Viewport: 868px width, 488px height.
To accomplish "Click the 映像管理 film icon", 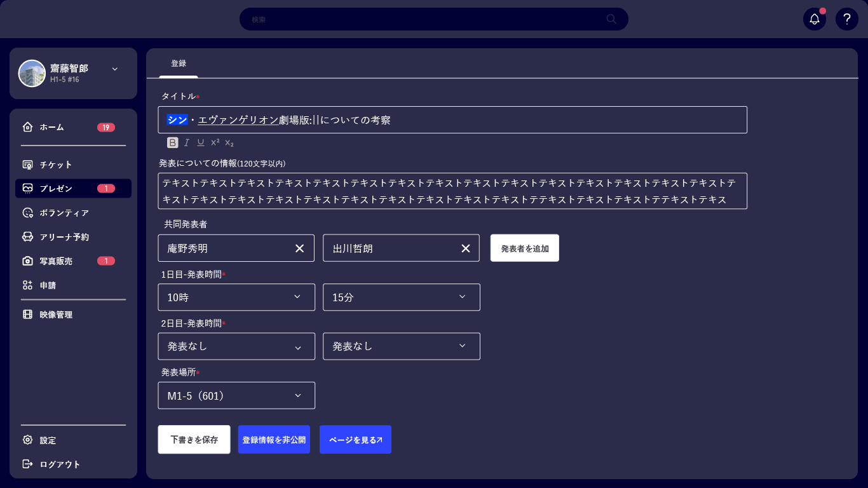I will click(x=27, y=315).
